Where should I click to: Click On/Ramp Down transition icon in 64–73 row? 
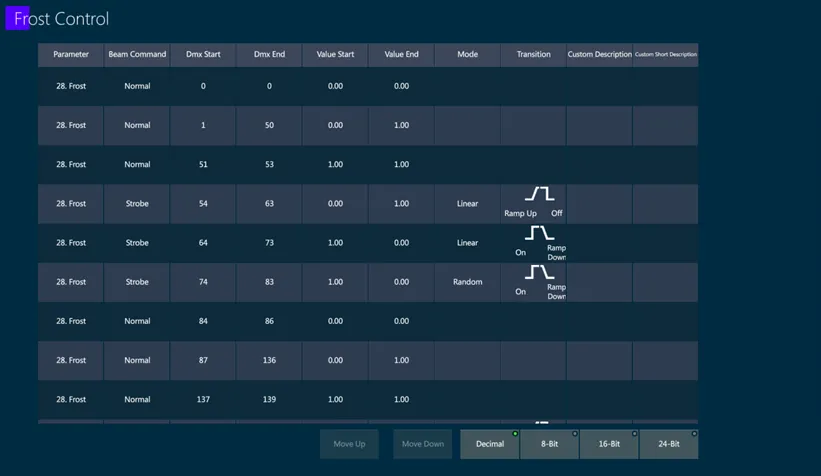point(539,233)
